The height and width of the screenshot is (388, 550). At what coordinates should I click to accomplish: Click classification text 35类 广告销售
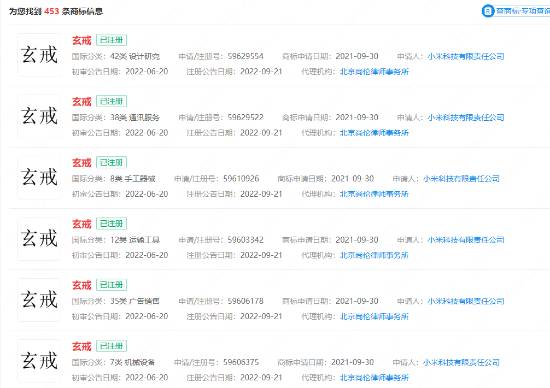coord(135,301)
